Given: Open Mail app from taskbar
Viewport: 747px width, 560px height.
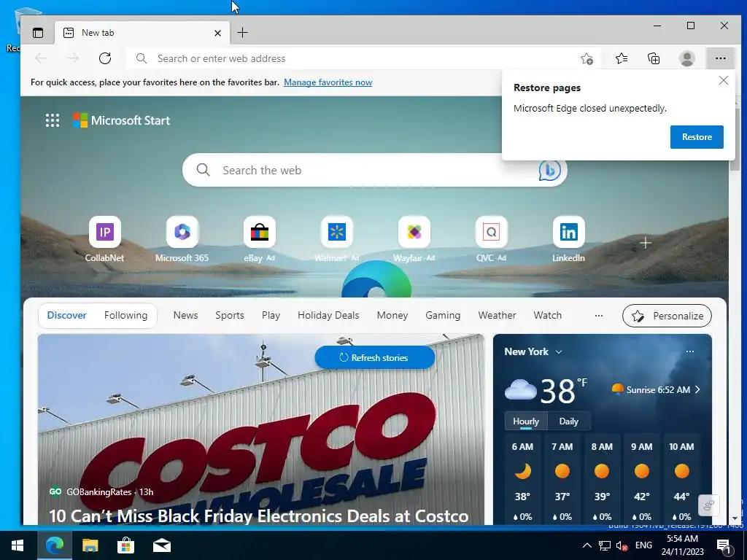Looking at the screenshot, I should click(x=162, y=545).
